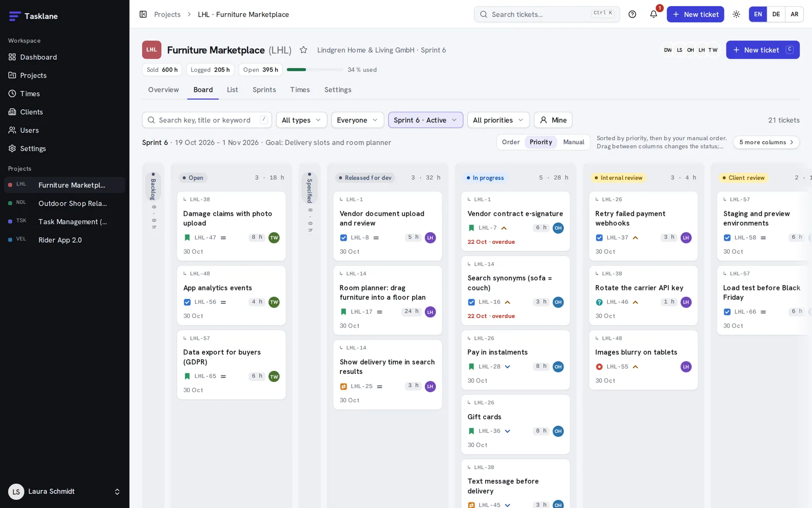Open the All types dropdown
Screen dimensions: 812x508
[301, 120]
